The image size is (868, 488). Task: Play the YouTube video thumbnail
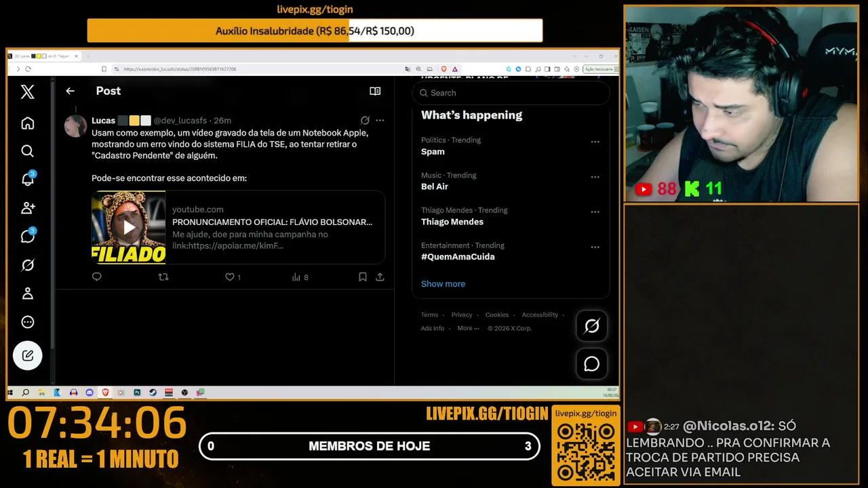[x=128, y=227]
